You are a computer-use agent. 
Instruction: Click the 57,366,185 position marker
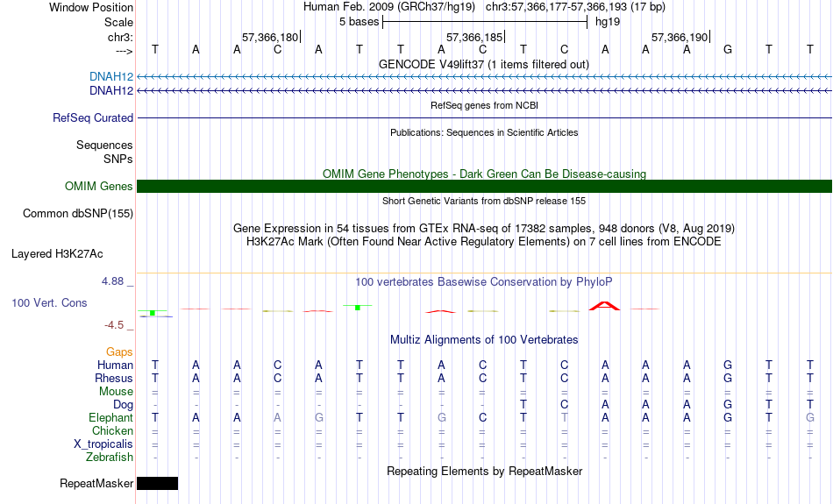point(475,37)
